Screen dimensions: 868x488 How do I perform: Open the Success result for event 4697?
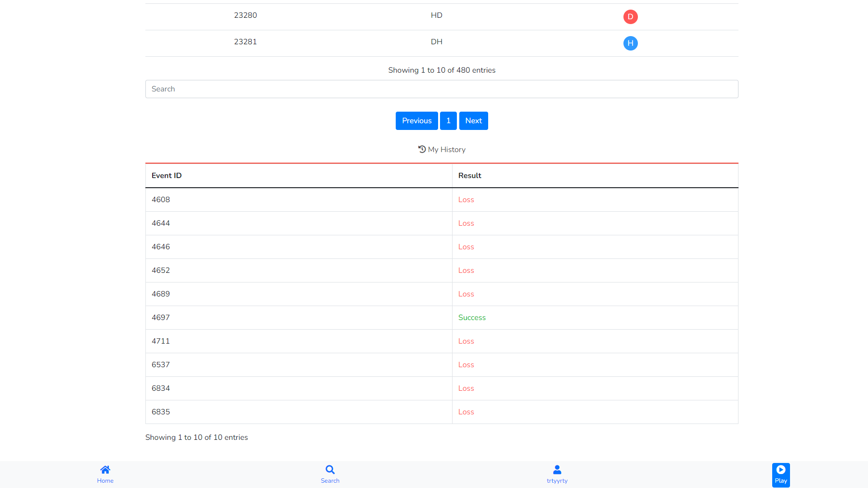point(472,318)
